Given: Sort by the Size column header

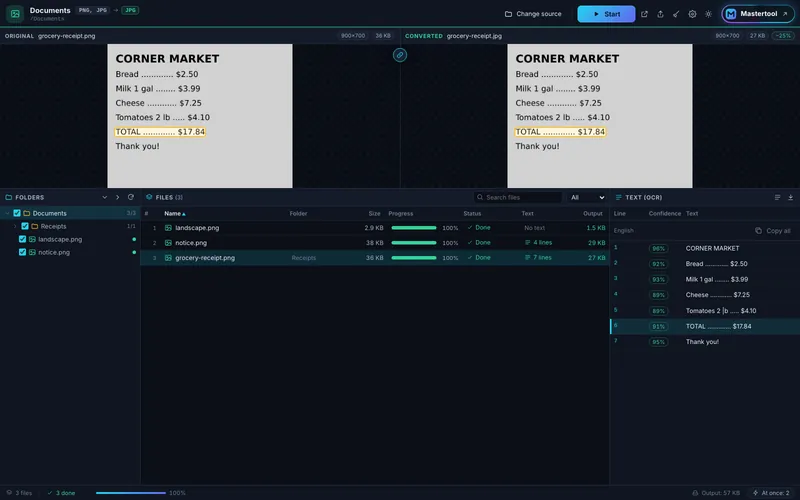Looking at the screenshot, I should coord(374,214).
